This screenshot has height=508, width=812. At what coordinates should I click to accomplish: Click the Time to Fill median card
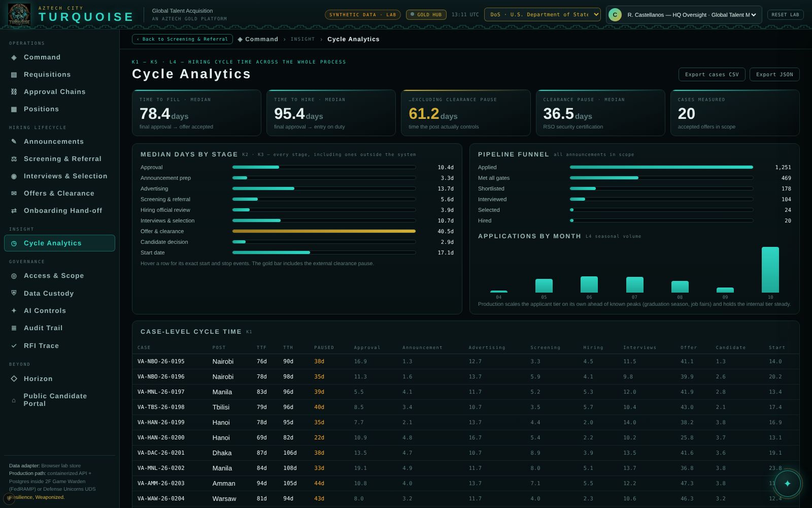(x=196, y=113)
